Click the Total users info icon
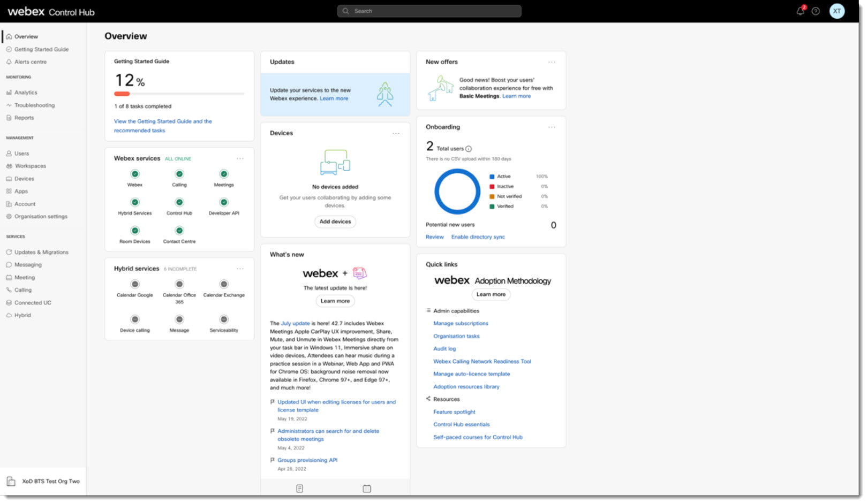 [x=469, y=149]
